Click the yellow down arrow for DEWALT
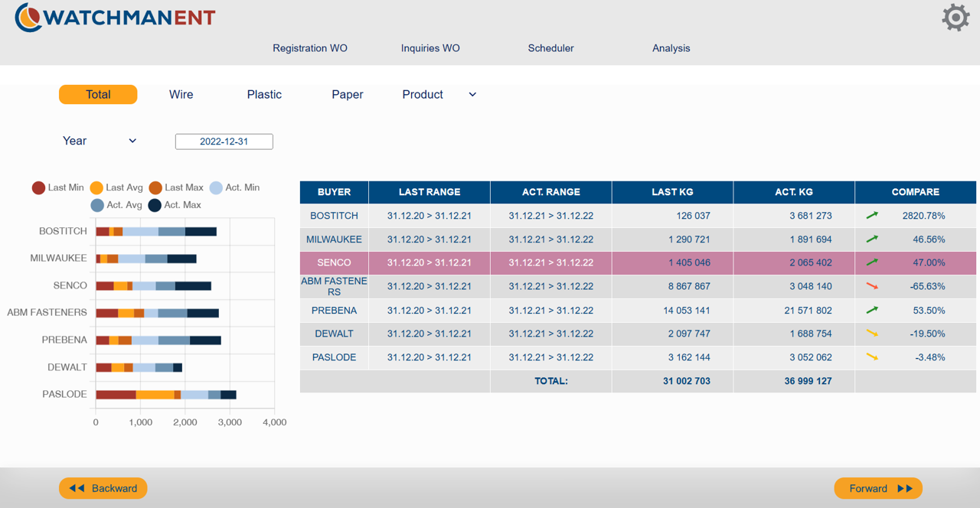Screen dimensions: 980x508 [x=872, y=334]
